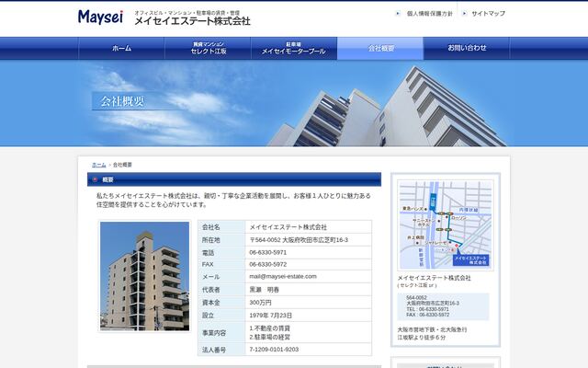588x368 pixels.
Task: Click corporate number 7-1209-0101-9203
Action: click(274, 350)
